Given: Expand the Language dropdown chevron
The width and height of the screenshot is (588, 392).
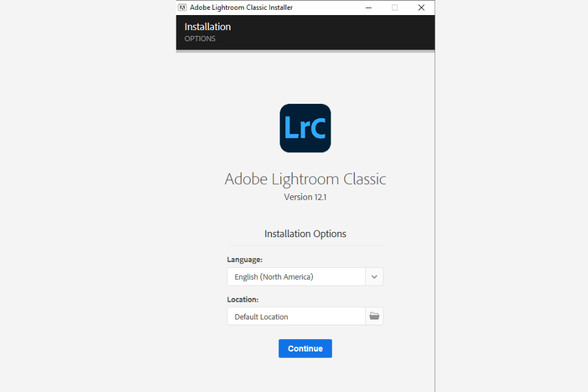Looking at the screenshot, I should (374, 276).
